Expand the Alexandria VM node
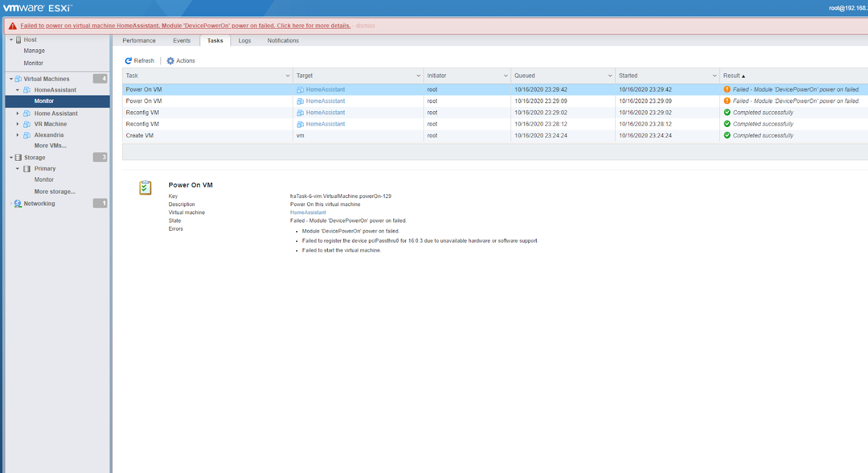The width and height of the screenshot is (868, 473). [17, 135]
